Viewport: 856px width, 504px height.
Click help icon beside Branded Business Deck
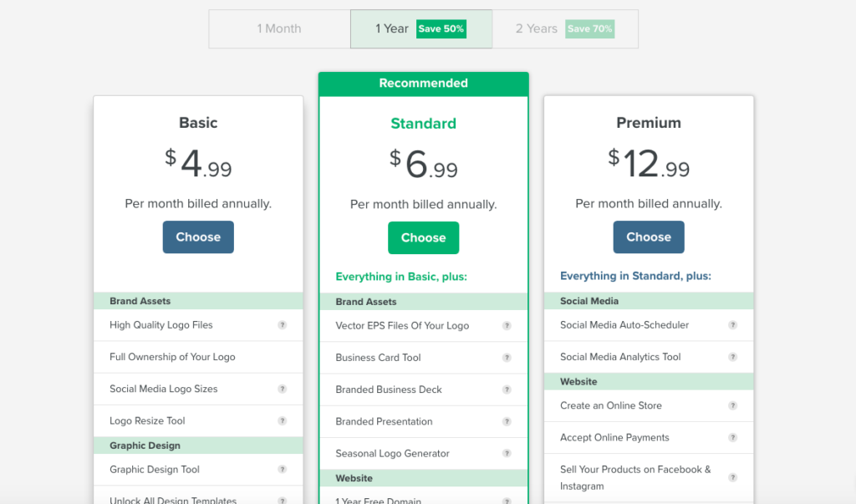[507, 389]
